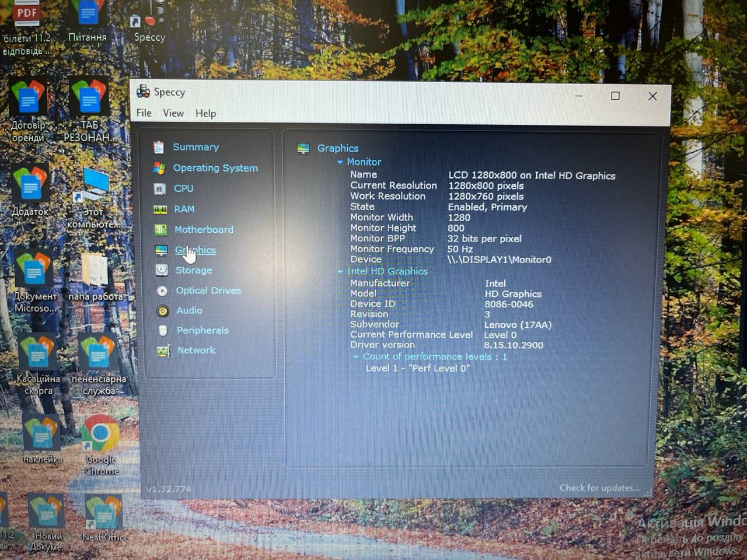
Task: Click the RAM module icon
Action: click(160, 209)
